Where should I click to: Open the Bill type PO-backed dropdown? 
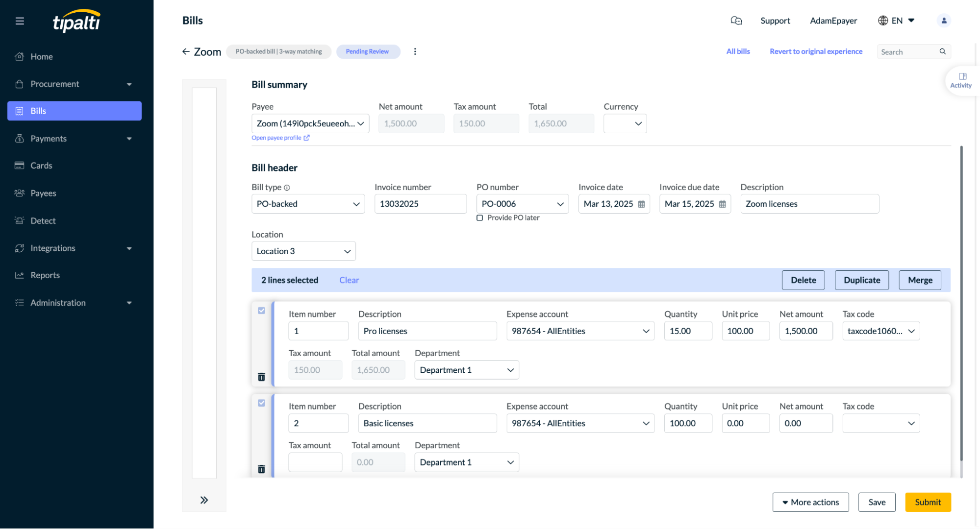(308, 204)
